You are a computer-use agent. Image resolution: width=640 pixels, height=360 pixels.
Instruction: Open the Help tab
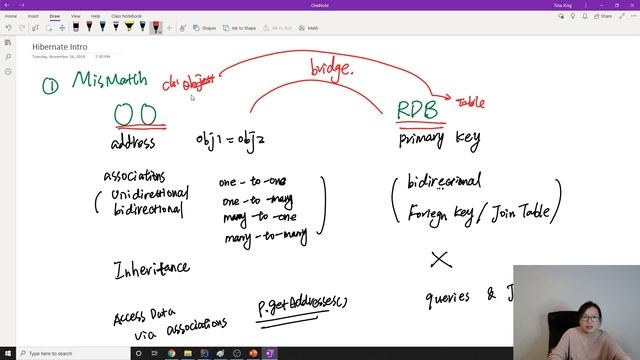96,16
